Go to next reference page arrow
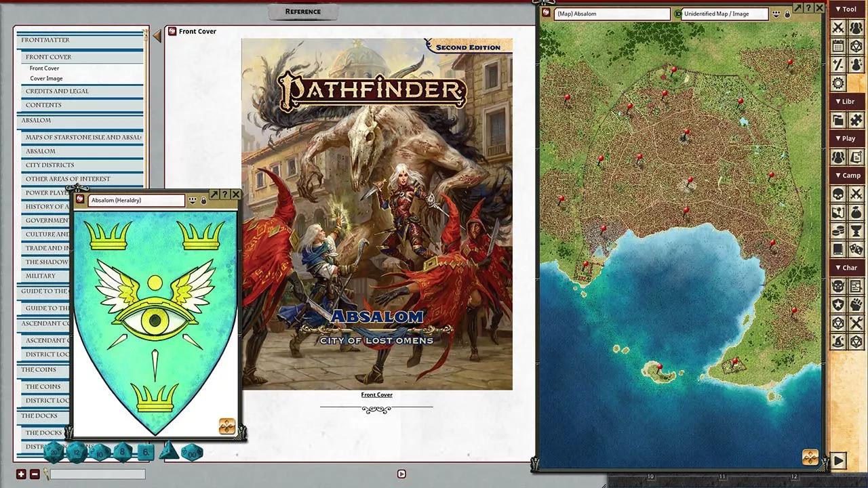Image resolution: width=868 pixels, height=488 pixels. pos(401,474)
